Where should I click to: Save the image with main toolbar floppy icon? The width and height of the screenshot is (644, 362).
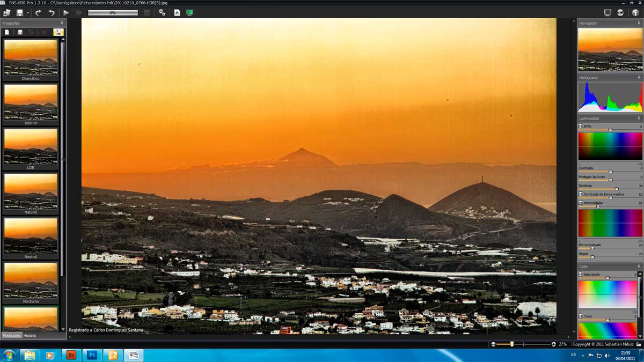20,12
